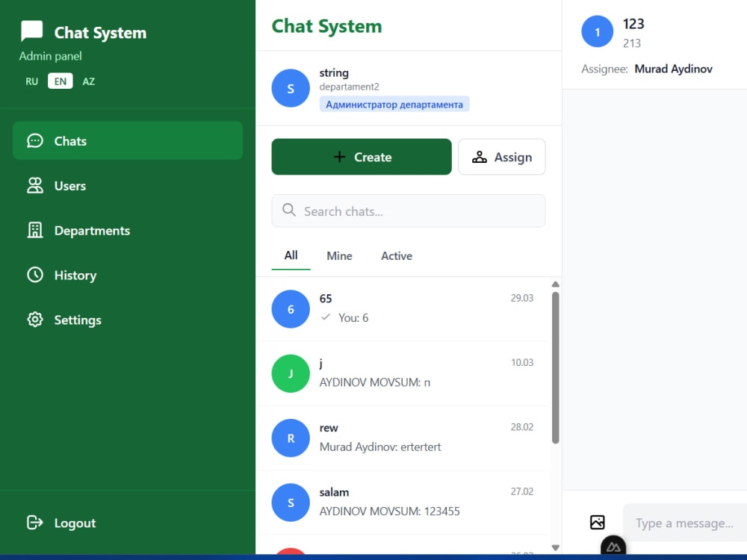Click the Chats speech bubble icon
This screenshot has height=560, width=747.
(x=35, y=140)
